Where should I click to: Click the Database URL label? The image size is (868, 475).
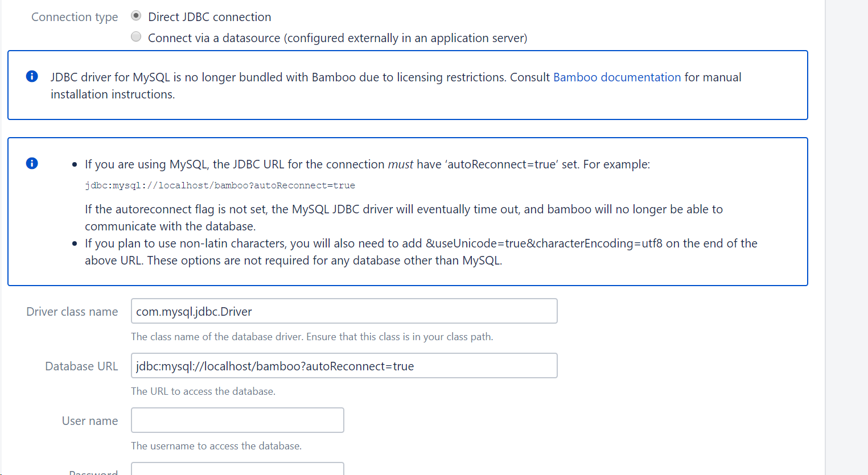click(x=81, y=366)
